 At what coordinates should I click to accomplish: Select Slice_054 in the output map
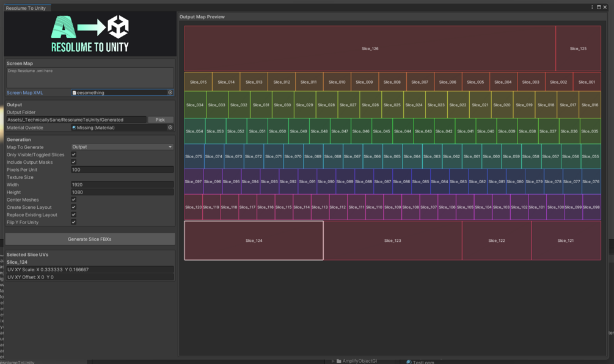(195, 131)
